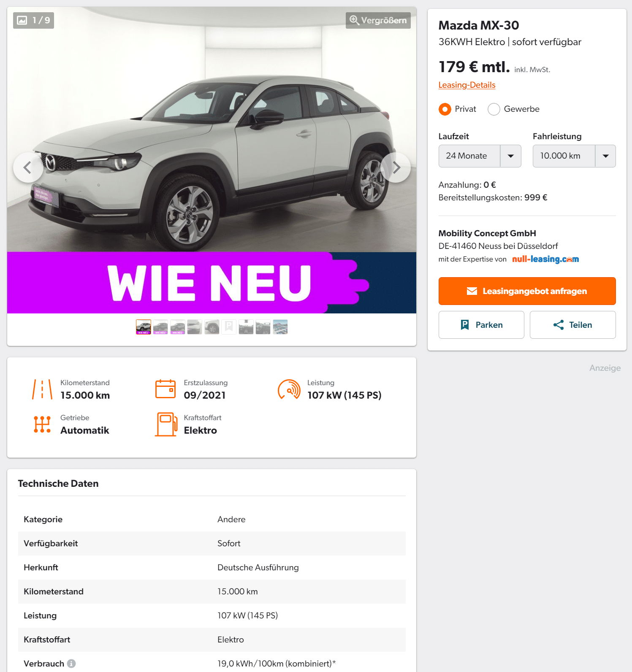The width and height of the screenshot is (632, 672).
Task: Click the Vergrößern magnifier button
Action: [x=378, y=20]
